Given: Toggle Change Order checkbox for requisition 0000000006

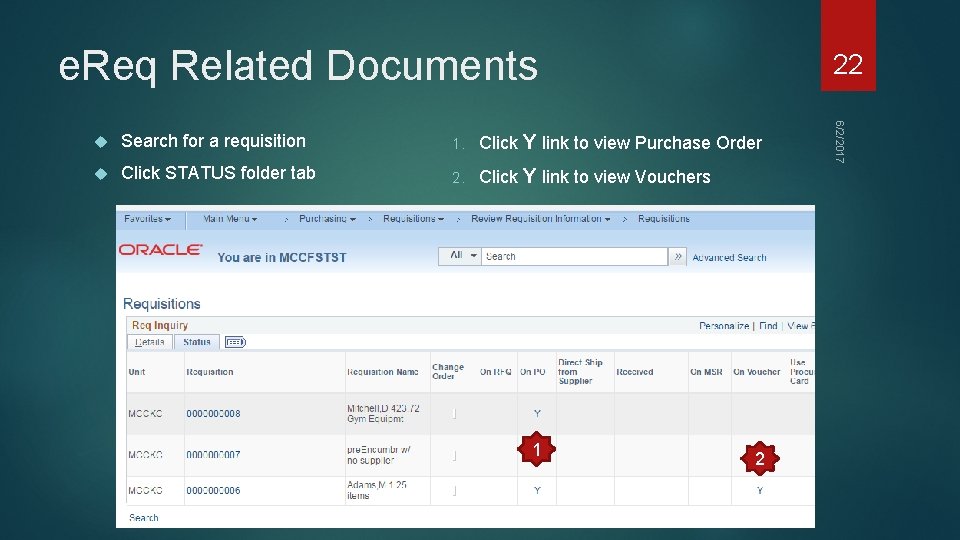Looking at the screenshot, I should click(x=454, y=490).
